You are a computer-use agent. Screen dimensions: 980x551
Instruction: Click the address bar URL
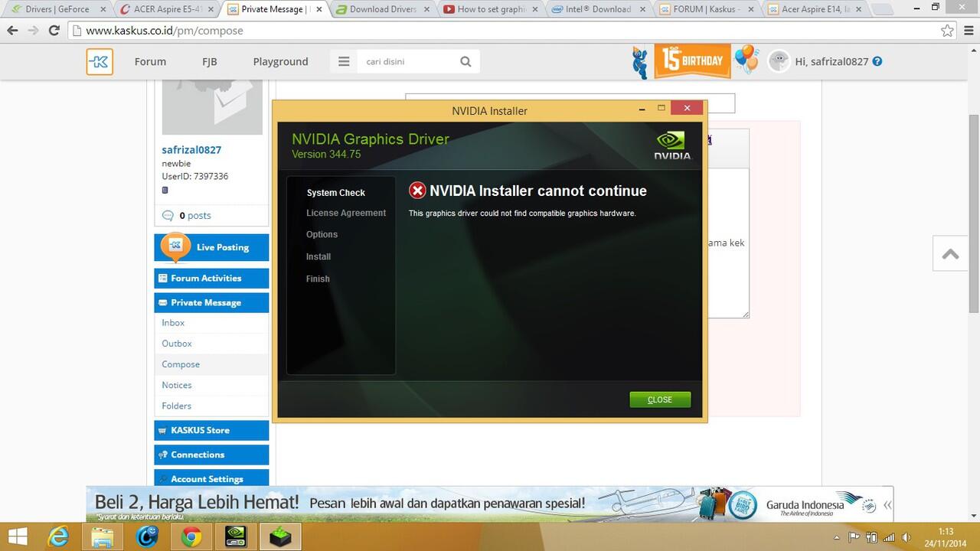(164, 31)
